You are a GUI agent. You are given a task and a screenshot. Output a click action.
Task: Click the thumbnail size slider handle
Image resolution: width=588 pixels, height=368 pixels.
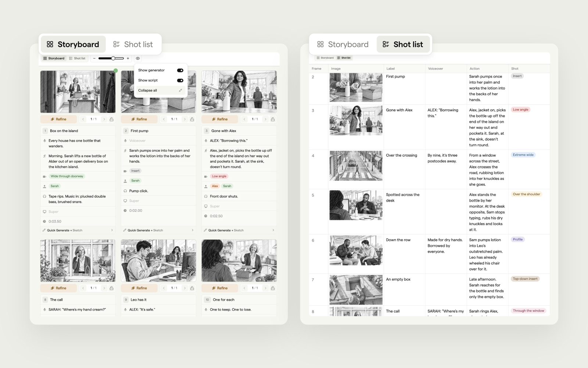[113, 58]
